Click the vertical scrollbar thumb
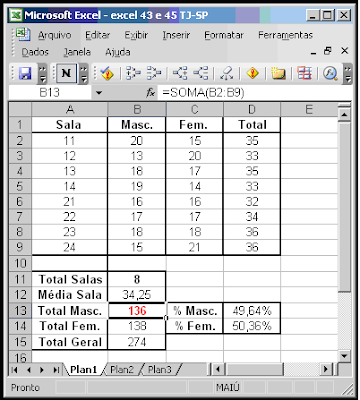Viewport: 360px width, 400px height. tap(344, 207)
